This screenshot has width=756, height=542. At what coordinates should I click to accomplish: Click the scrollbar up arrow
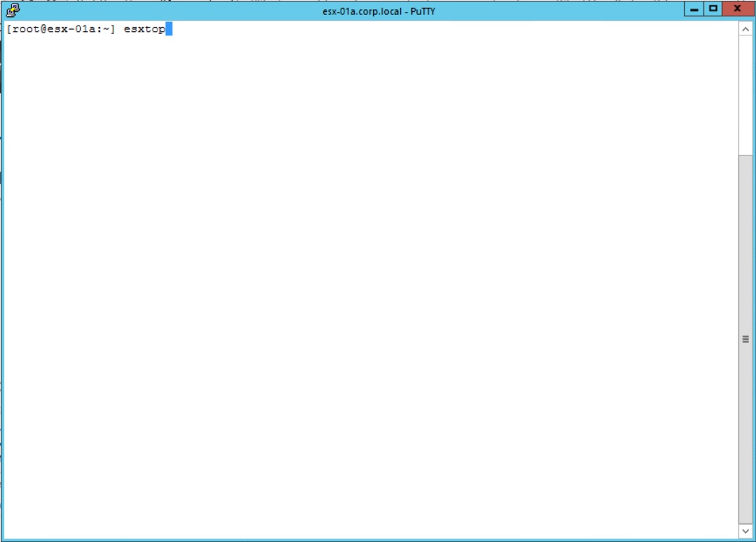(x=745, y=29)
